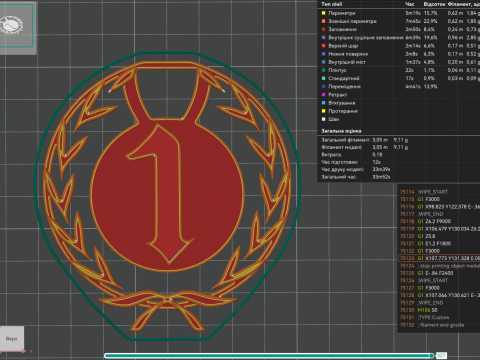This screenshot has width=480, height=360.
Task: Click the 'Час' column header
Action: coord(410,4)
